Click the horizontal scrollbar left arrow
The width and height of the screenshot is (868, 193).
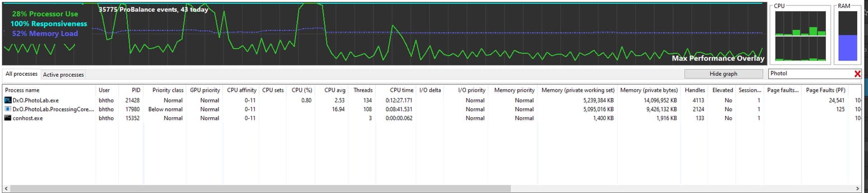[x=6, y=188]
